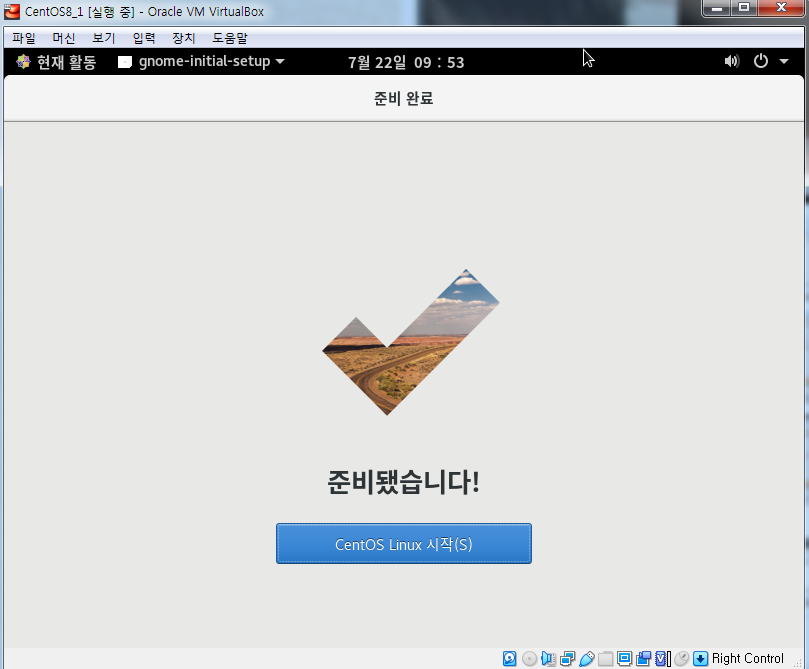809x669 pixels.
Task: Click the CentOS Linux 시작(S) button
Action: coord(403,544)
